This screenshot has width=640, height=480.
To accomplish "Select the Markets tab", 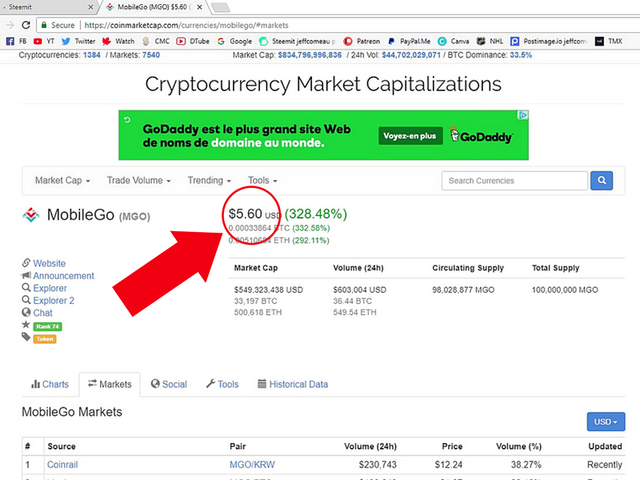I will click(x=110, y=384).
